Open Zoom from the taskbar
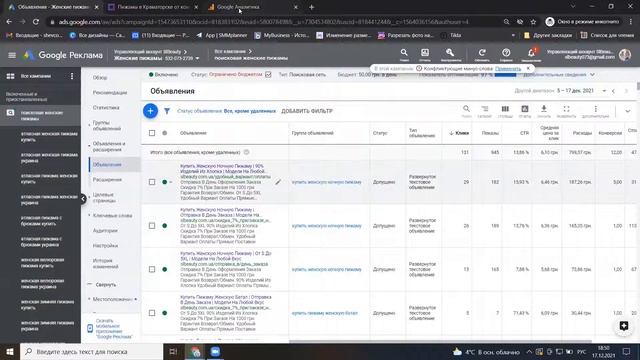Image resolution: width=640 pixels, height=360 pixels. tap(215, 351)
